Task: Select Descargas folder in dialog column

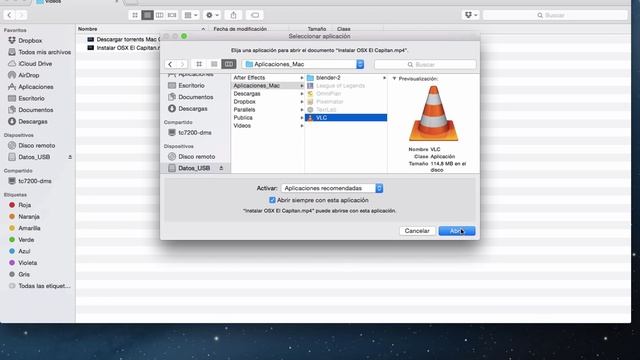Action: coord(268,93)
